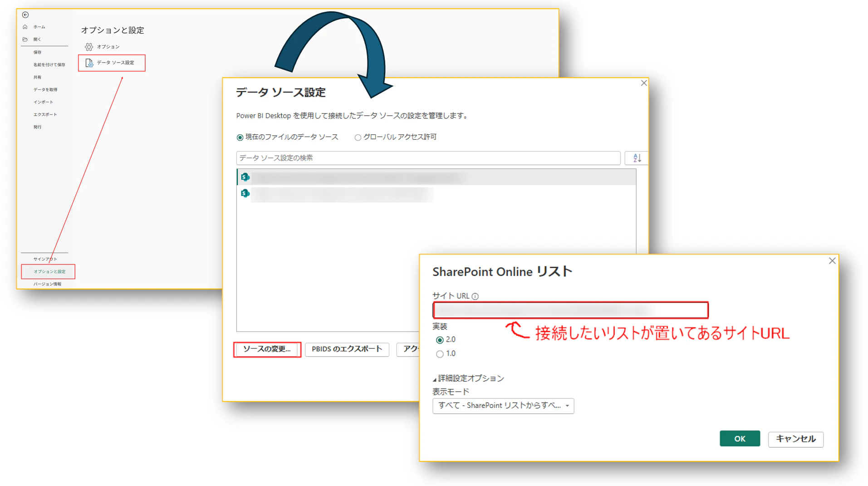Choose 名前を付けて保存 menu item
868x486 pixels.
click(49, 65)
